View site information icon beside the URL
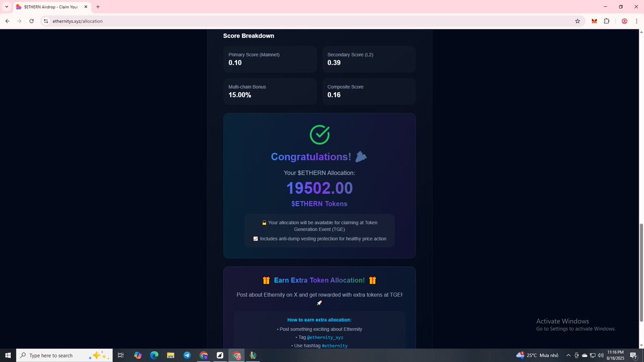 pyautogui.click(x=47, y=21)
